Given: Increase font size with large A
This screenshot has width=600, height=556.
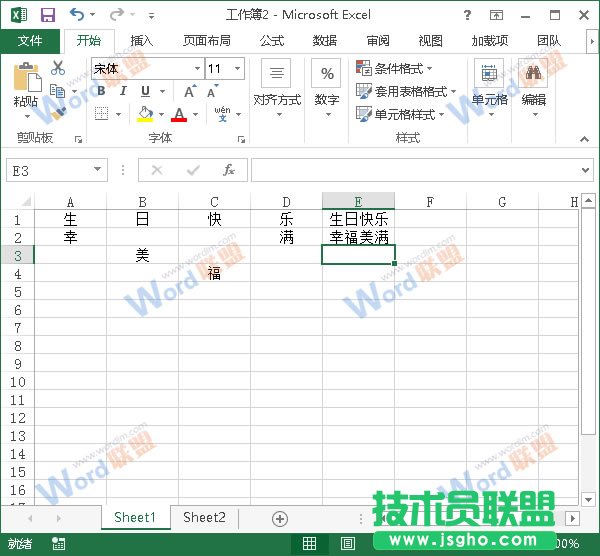Looking at the screenshot, I should (x=190, y=91).
